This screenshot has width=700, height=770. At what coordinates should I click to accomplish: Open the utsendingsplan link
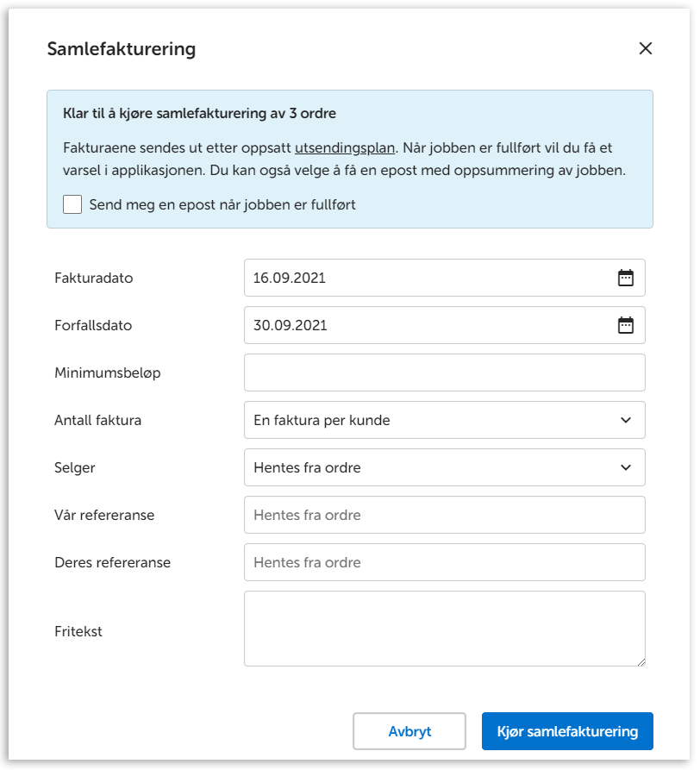345,147
